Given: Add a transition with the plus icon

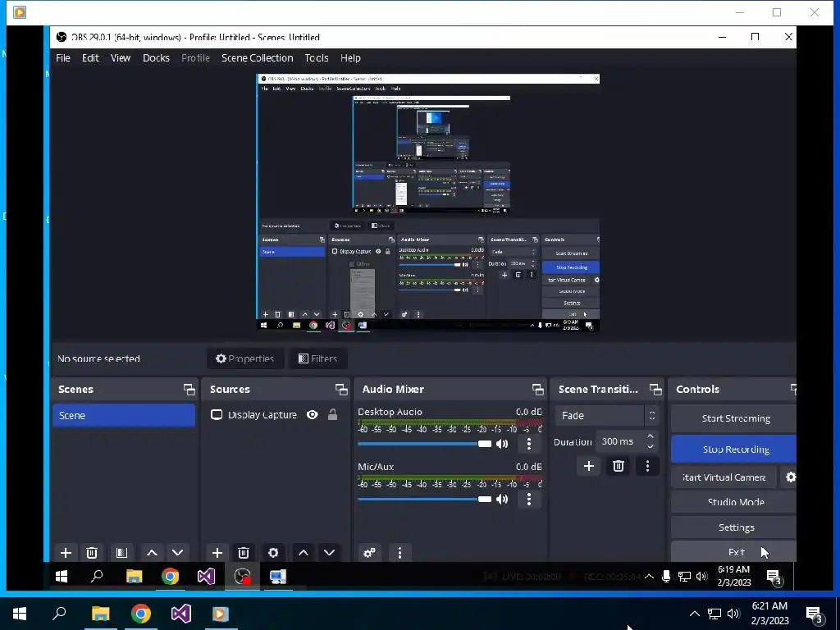Looking at the screenshot, I should pos(589,466).
